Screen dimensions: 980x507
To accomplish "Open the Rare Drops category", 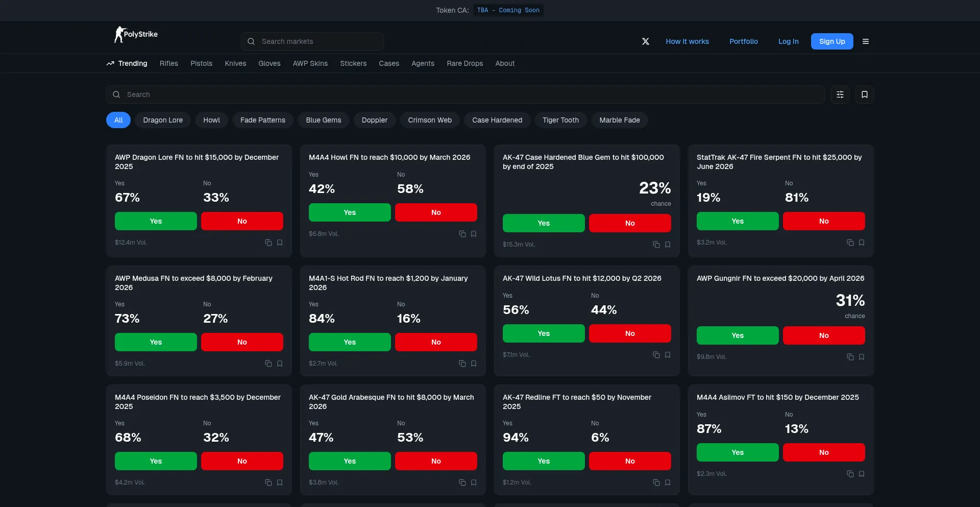I will [x=464, y=63].
